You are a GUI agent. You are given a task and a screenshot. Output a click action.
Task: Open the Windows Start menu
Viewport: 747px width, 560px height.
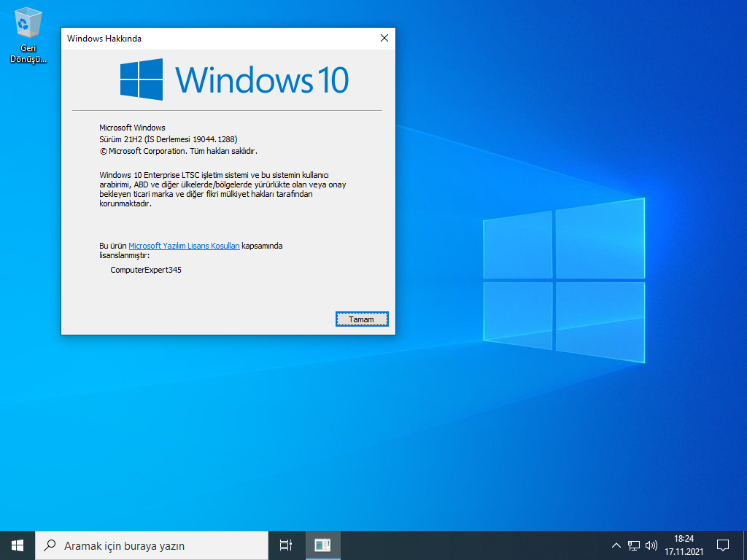pos(18,545)
